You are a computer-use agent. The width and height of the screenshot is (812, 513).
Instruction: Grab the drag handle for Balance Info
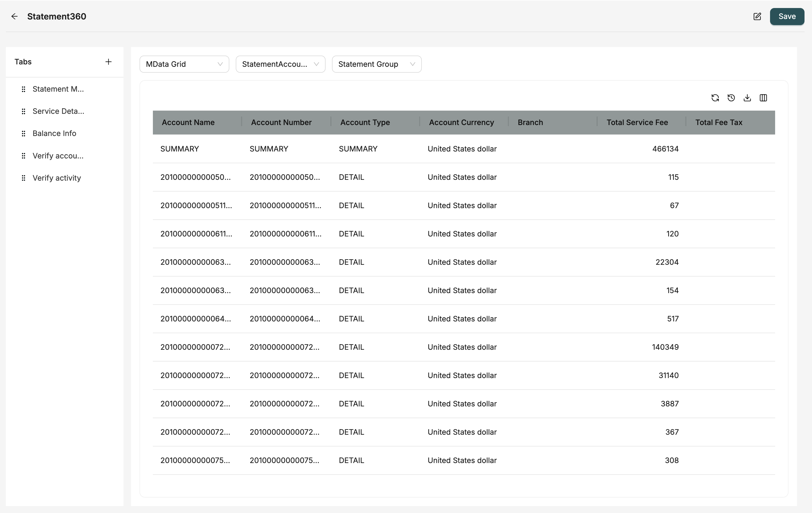(23, 134)
